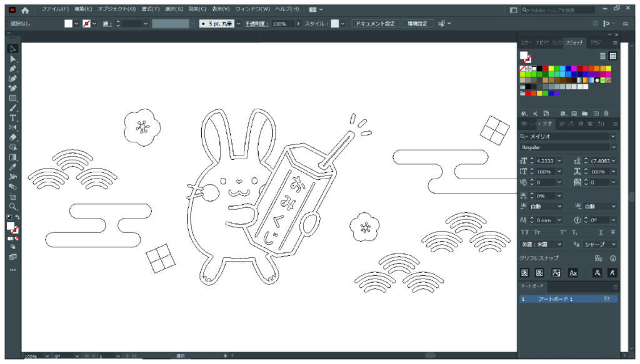The width and height of the screenshot is (640, 364).
Task: Click the 不透明度 label link
Action: tap(256, 24)
